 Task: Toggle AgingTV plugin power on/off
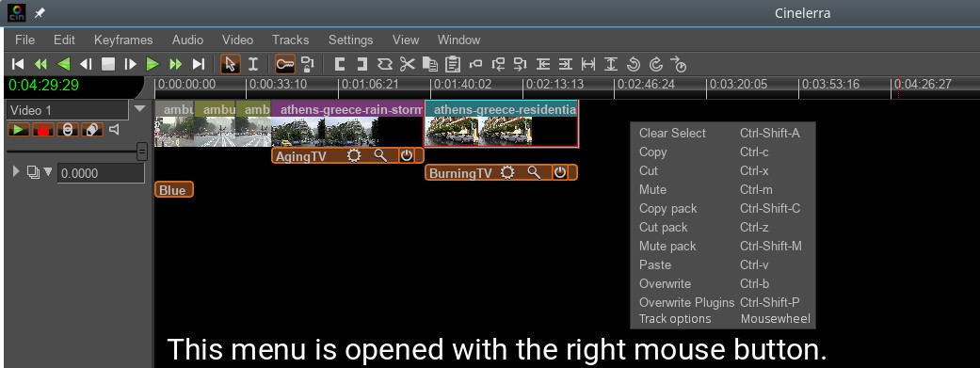407,155
